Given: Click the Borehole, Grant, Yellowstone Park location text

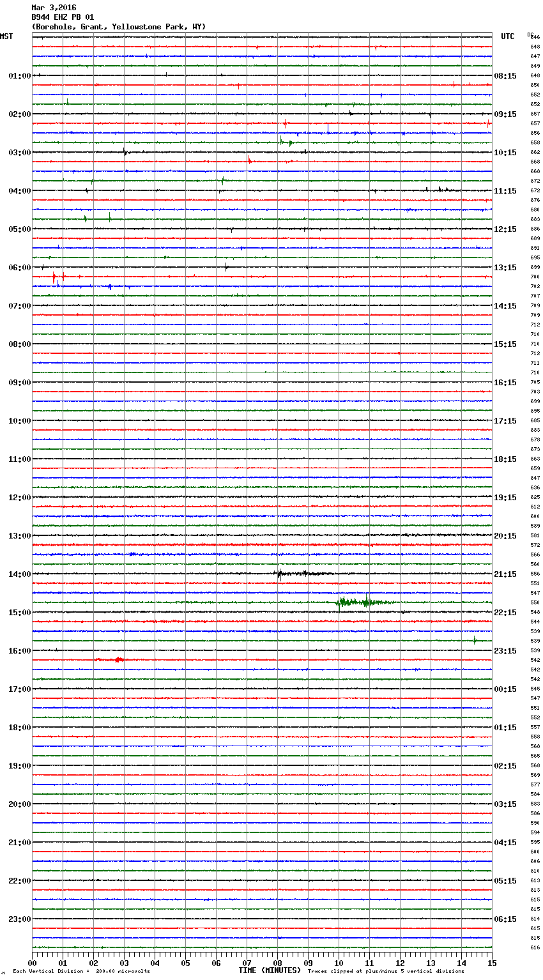Looking at the screenshot, I should click(x=119, y=27).
